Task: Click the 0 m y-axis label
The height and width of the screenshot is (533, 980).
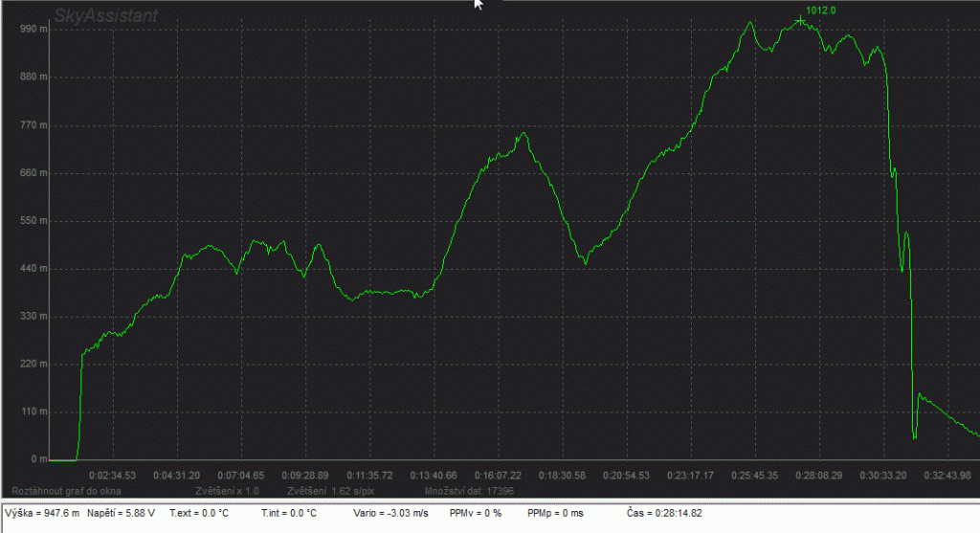Action: click(38, 459)
